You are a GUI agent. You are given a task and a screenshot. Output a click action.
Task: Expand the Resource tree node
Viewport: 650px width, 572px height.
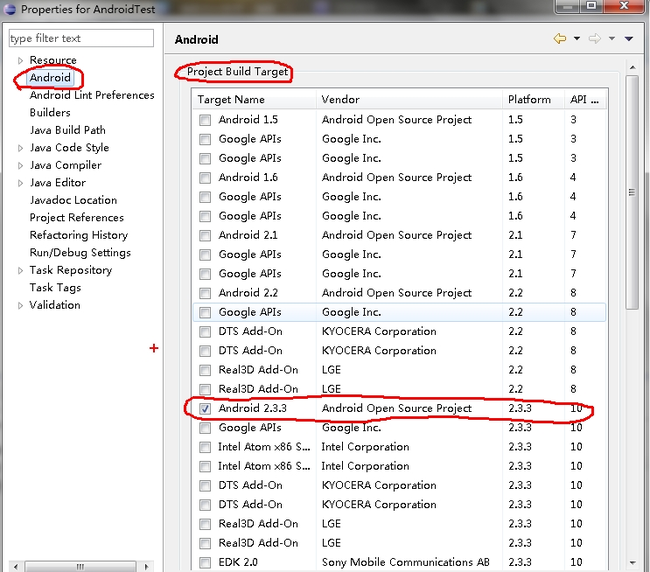click(20, 61)
